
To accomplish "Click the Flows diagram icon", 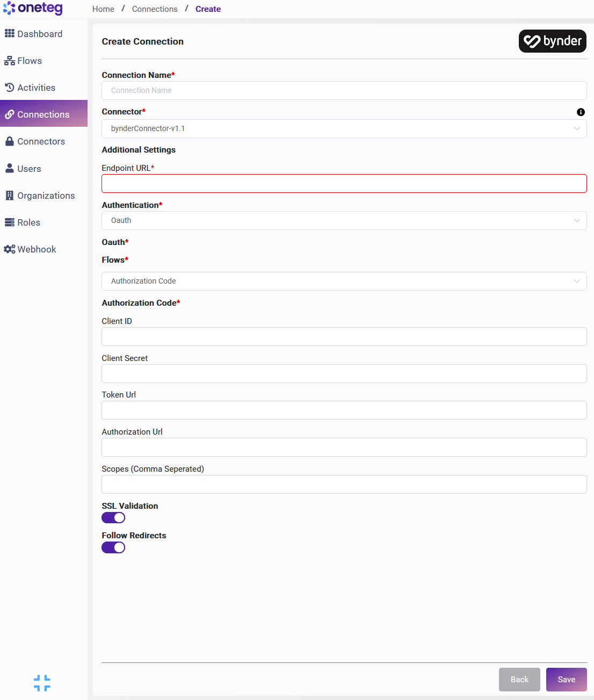I will pyautogui.click(x=9, y=61).
